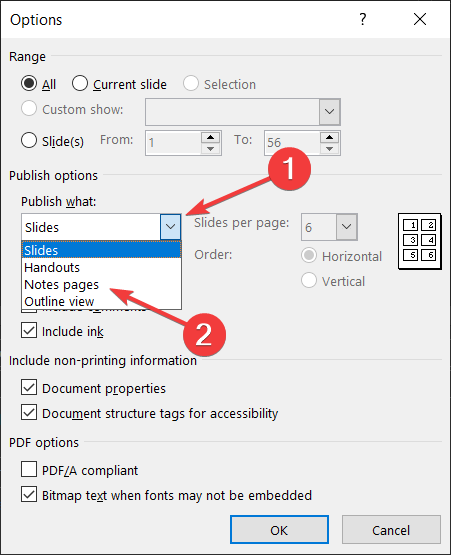
Task: Click the help question mark icon
Action: pos(362,19)
